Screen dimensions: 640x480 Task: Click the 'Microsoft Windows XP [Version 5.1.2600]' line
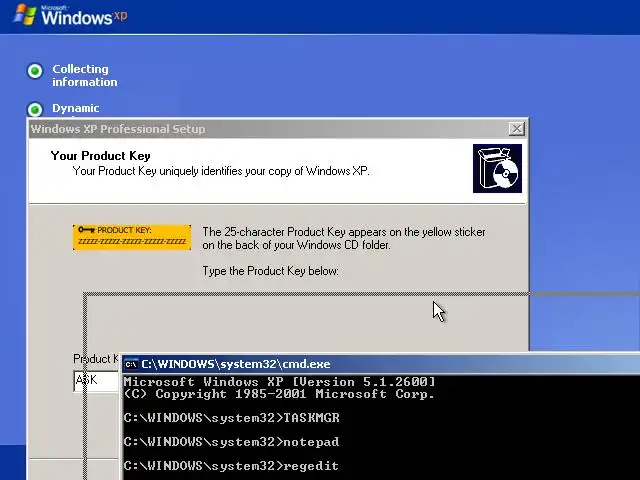click(x=280, y=382)
